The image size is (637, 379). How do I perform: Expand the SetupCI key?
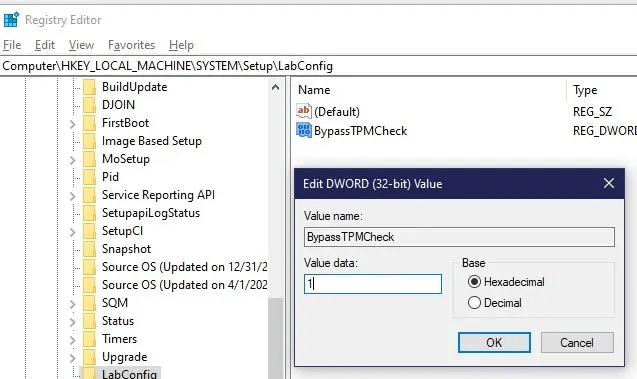click(x=73, y=232)
